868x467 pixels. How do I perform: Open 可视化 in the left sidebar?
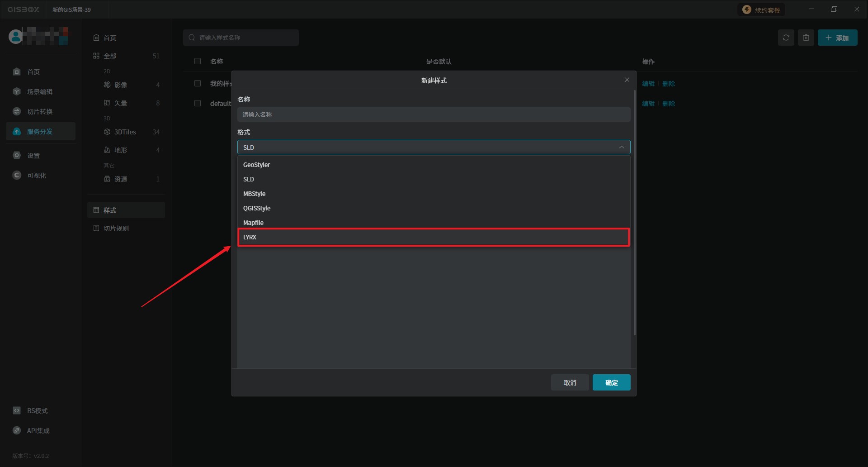pyautogui.click(x=37, y=176)
